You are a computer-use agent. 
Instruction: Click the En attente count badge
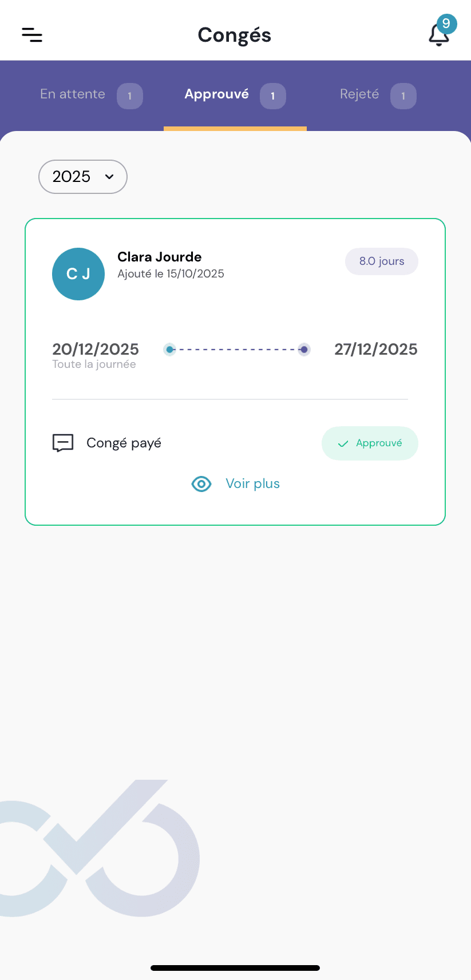tap(130, 96)
